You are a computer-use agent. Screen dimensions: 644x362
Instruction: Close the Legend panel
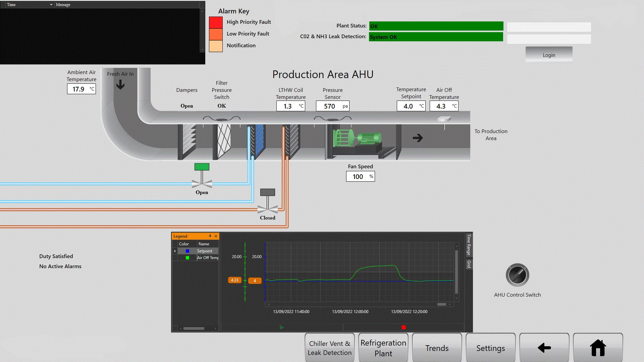point(216,236)
